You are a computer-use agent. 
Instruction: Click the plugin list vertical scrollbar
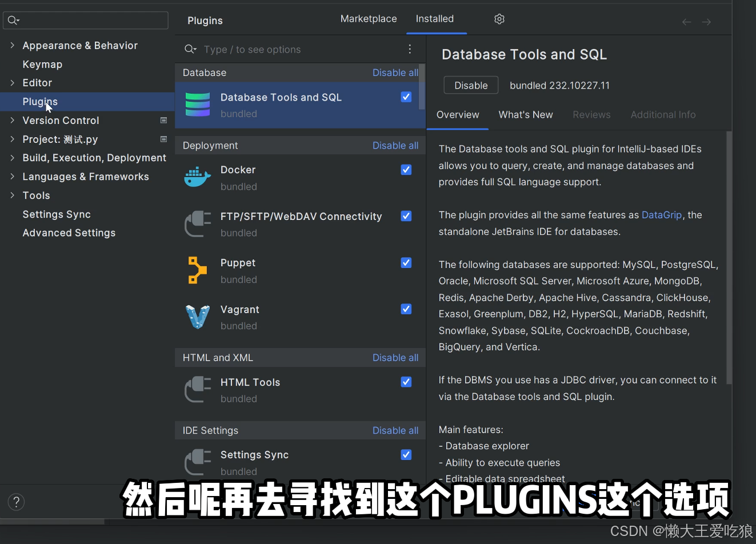422,87
